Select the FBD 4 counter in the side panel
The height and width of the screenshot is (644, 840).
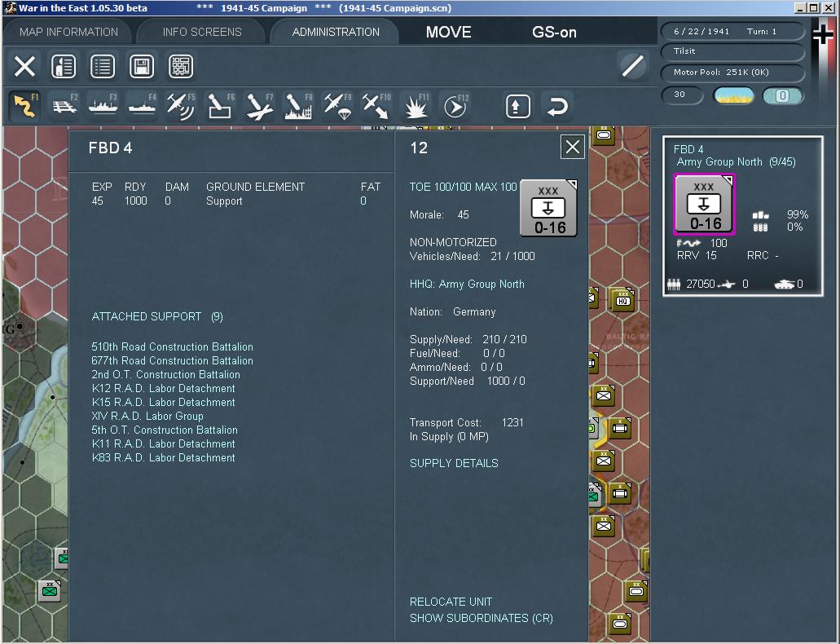coord(704,205)
